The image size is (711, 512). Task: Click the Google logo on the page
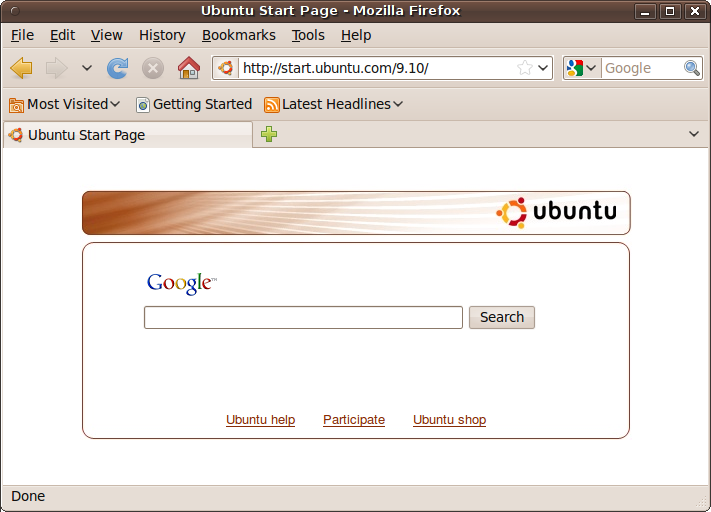tap(181, 283)
